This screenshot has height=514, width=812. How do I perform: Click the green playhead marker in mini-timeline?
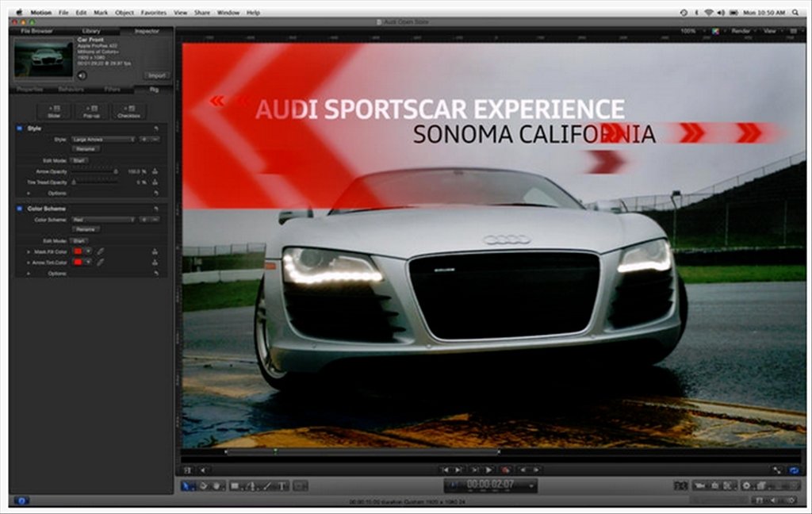click(x=275, y=451)
